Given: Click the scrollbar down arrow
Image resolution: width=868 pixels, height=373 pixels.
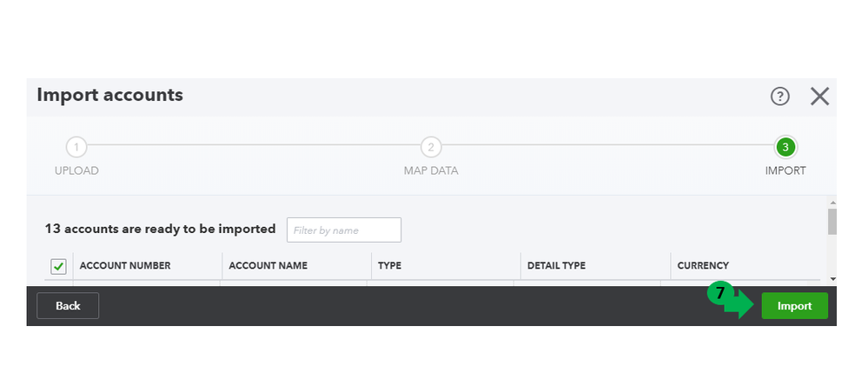Looking at the screenshot, I should [832, 279].
